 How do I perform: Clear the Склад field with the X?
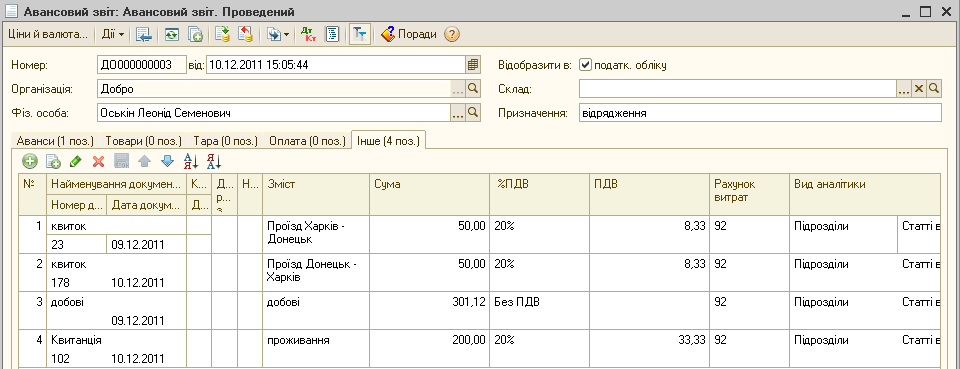919,89
